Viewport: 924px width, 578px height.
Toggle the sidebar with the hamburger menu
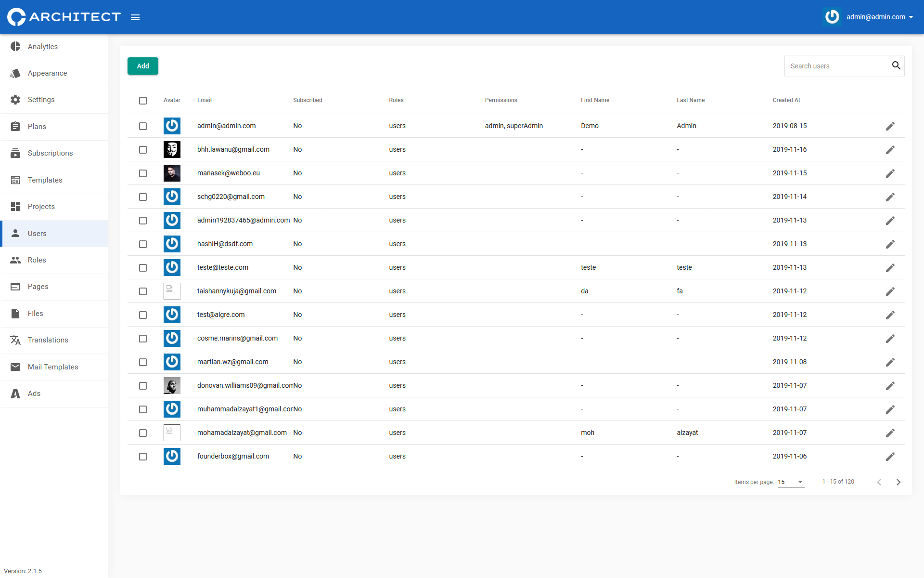(x=135, y=17)
